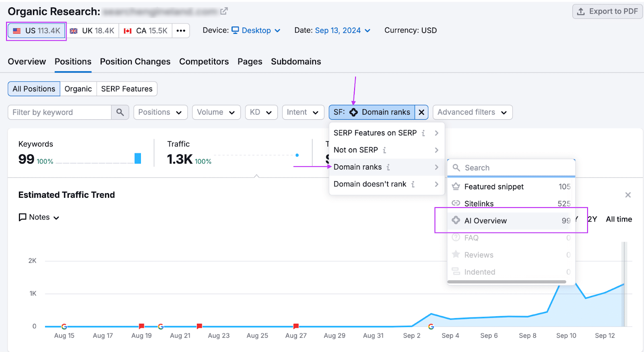This screenshot has width=644, height=352.
Task: Click the Google update marker near Aug 15
Action: coord(64,327)
